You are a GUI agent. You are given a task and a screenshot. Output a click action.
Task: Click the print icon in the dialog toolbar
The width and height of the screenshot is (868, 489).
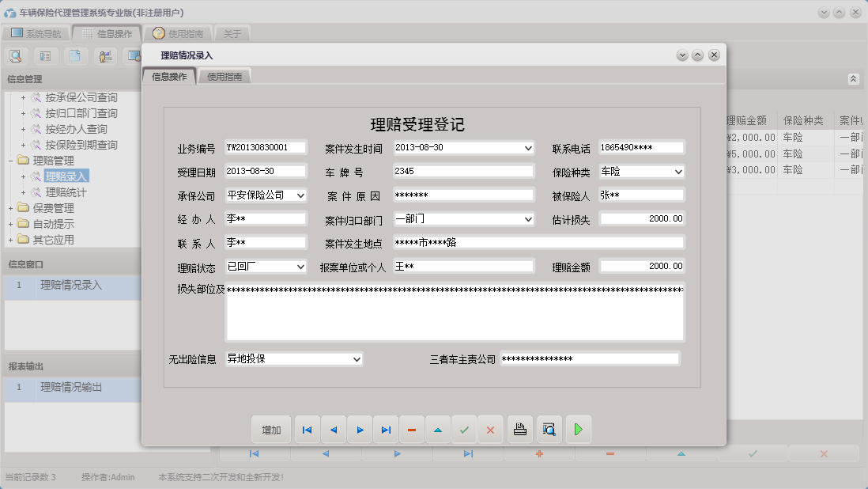coord(519,430)
